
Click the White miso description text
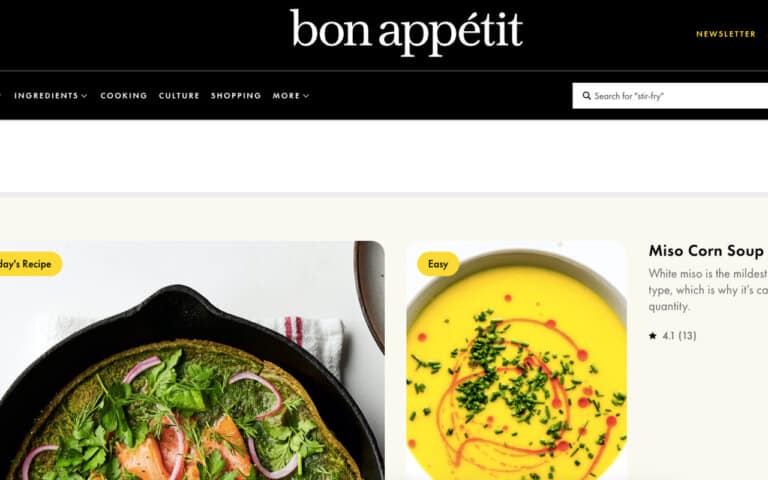[x=708, y=289]
